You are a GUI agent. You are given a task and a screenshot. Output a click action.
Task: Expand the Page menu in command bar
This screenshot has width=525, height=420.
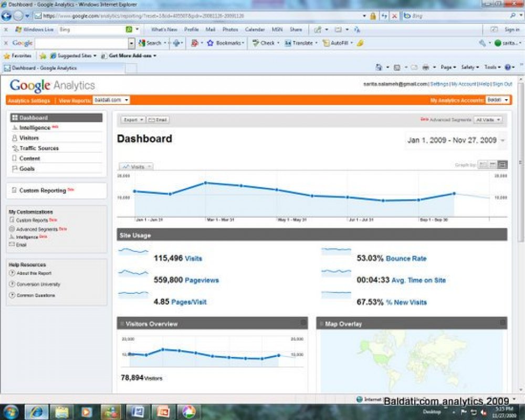(x=448, y=67)
